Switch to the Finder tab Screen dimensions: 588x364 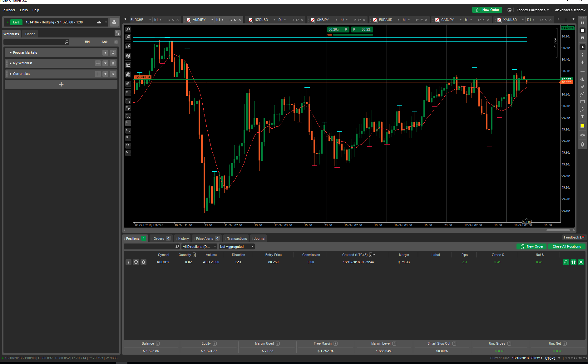pyautogui.click(x=30, y=34)
